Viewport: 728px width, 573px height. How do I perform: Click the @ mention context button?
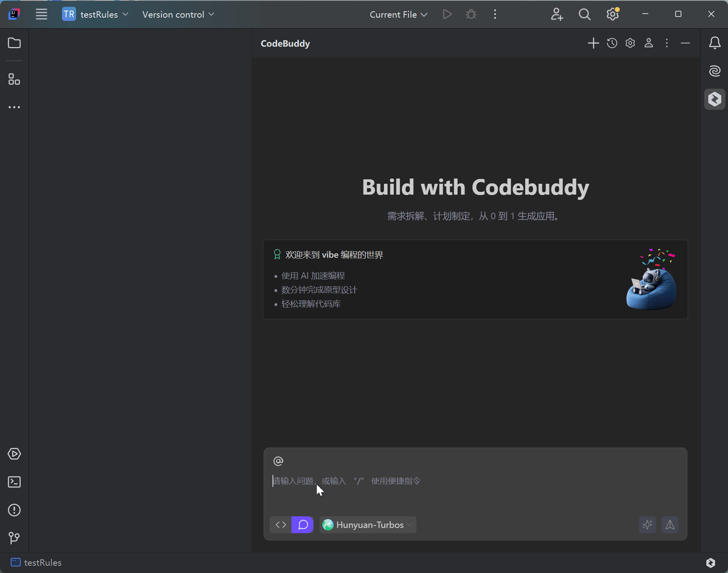click(x=278, y=461)
